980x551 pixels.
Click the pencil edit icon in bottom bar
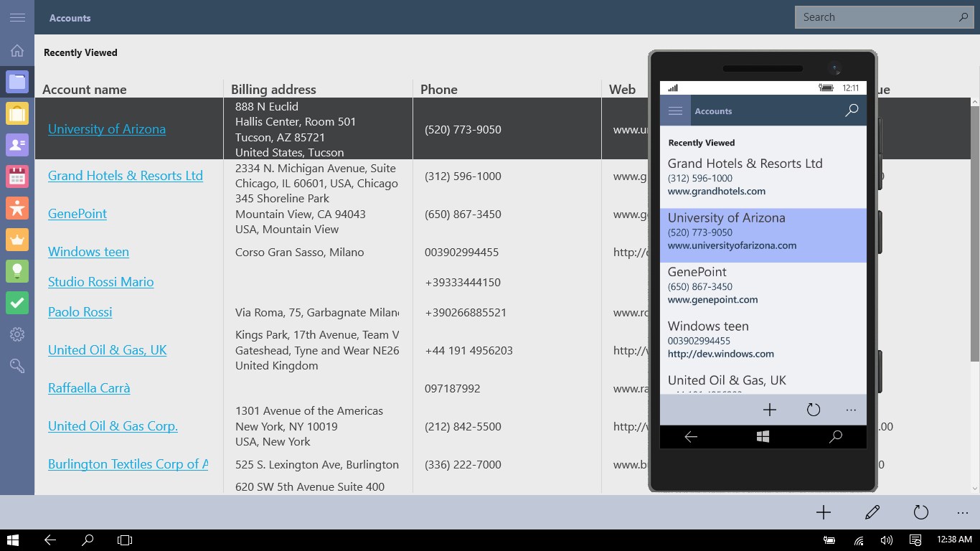[872, 512]
